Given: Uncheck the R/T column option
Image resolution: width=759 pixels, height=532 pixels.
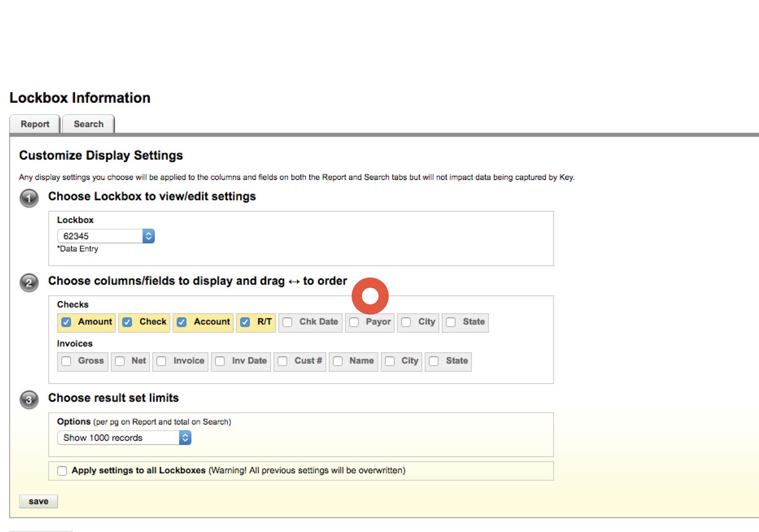Looking at the screenshot, I should point(245,322).
